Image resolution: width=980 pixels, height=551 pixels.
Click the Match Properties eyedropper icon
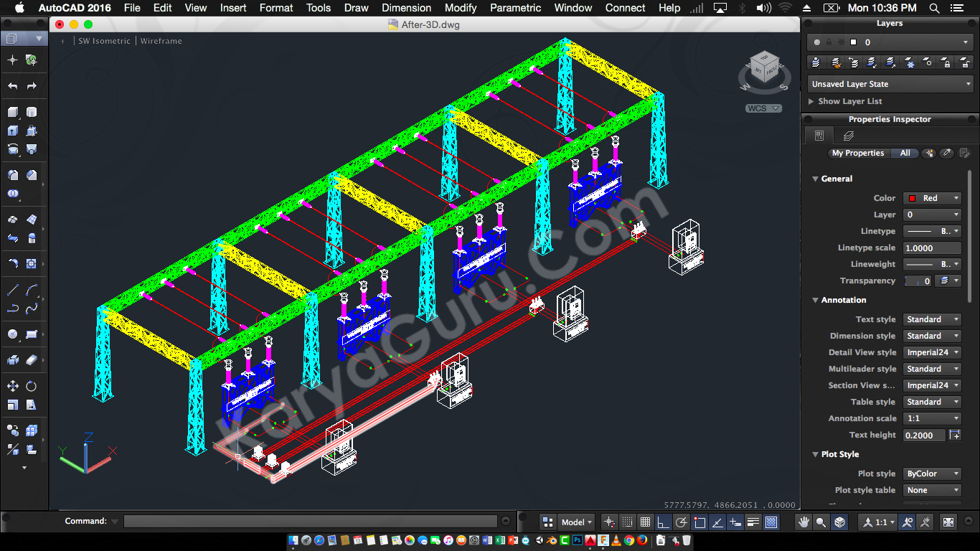946,153
